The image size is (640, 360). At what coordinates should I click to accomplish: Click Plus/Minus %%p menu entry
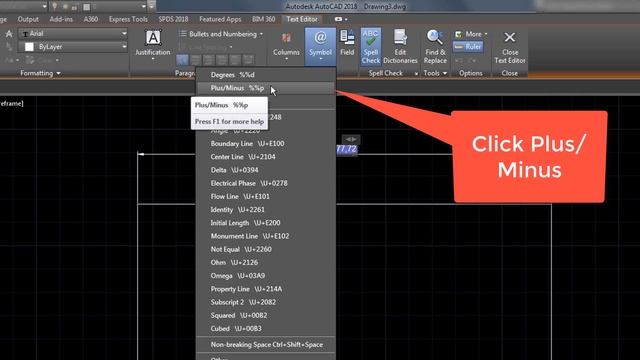[266, 88]
